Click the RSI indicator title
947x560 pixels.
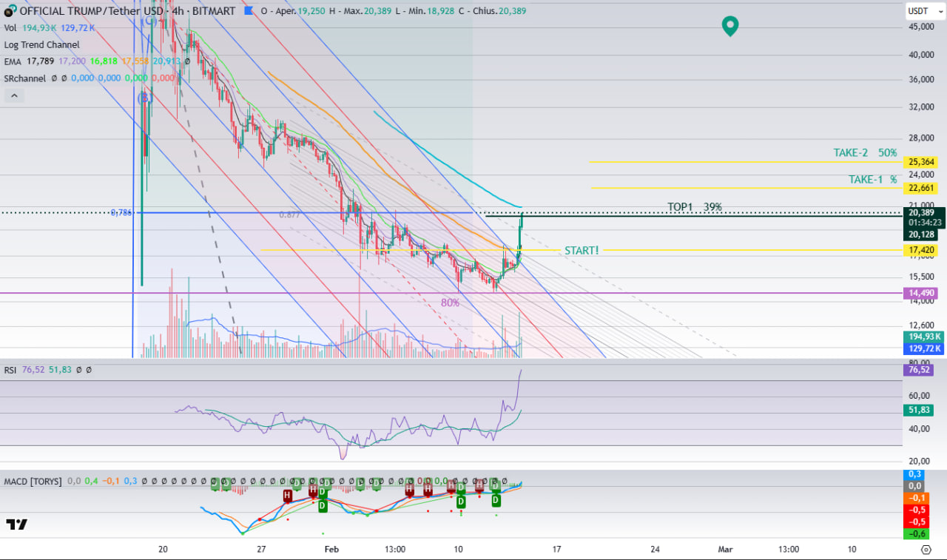tap(11, 369)
